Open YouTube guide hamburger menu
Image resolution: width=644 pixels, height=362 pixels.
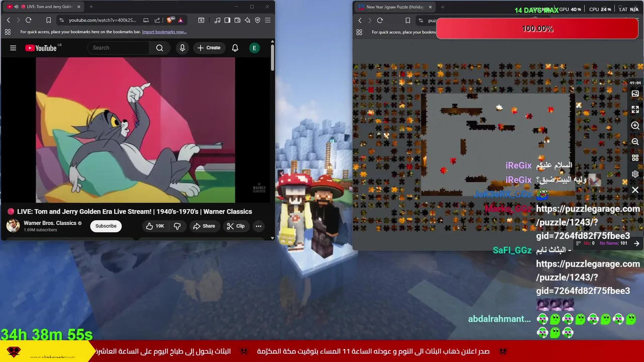pos(13,48)
